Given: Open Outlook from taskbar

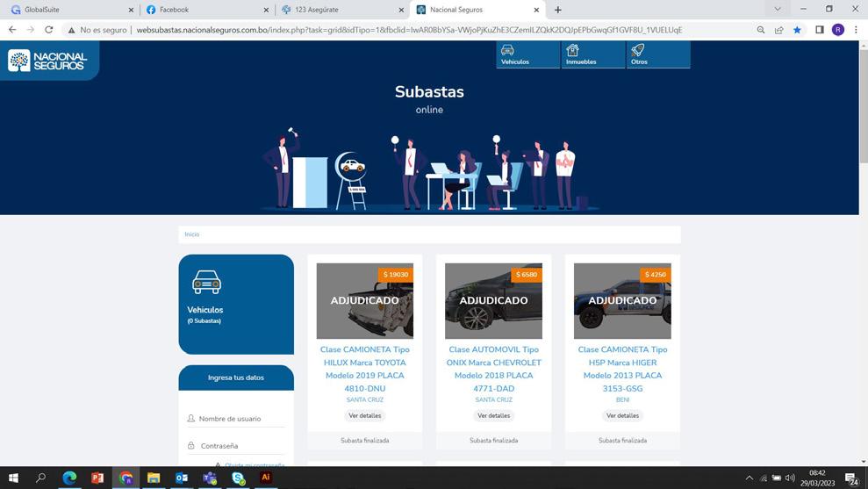Looking at the screenshot, I should 182,478.
